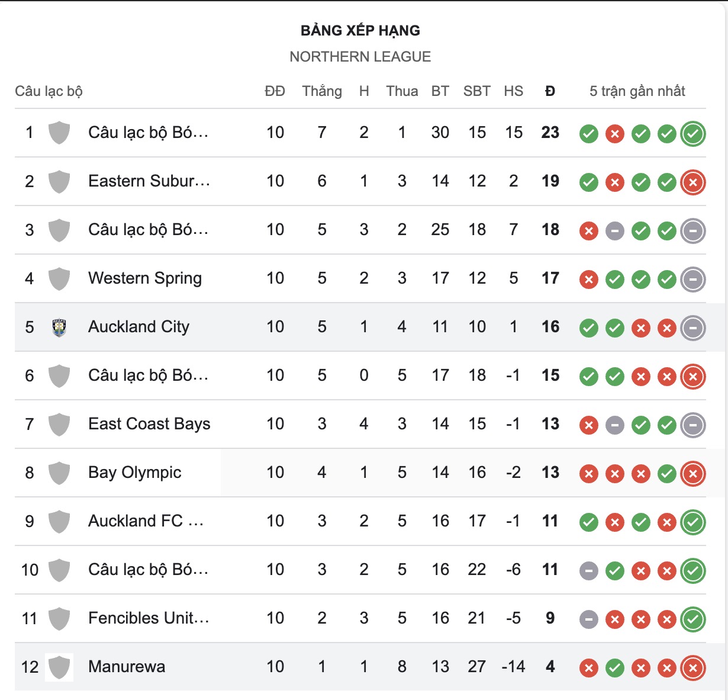The image size is (728, 700).
Task: Click East Coast Bays' grey draw icon
Action: (x=615, y=425)
